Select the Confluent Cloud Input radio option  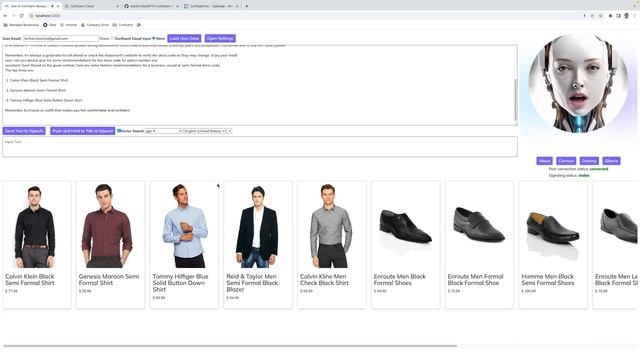click(112, 38)
